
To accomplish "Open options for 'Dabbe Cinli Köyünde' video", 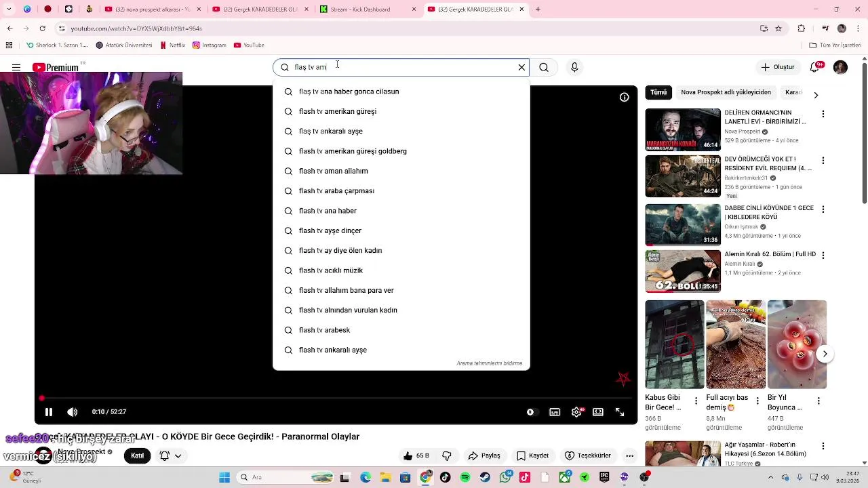I will tap(823, 209).
